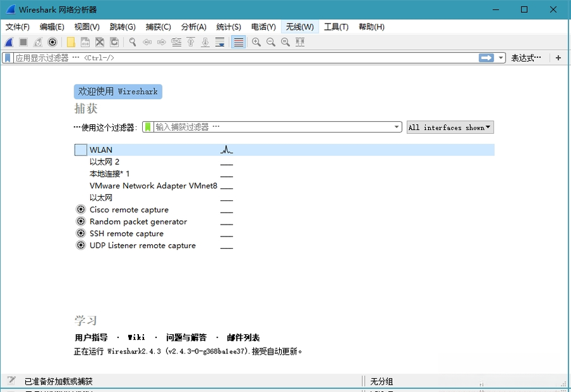
Task: Click the green capture filter bookmark icon
Action: click(x=148, y=127)
